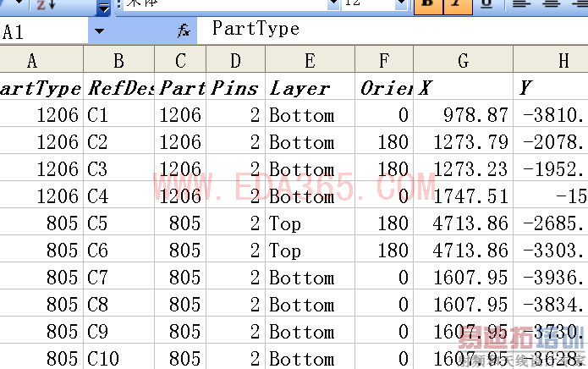This screenshot has width=588, height=369.
Task: Click the RefDes header cell
Action: click(x=119, y=86)
